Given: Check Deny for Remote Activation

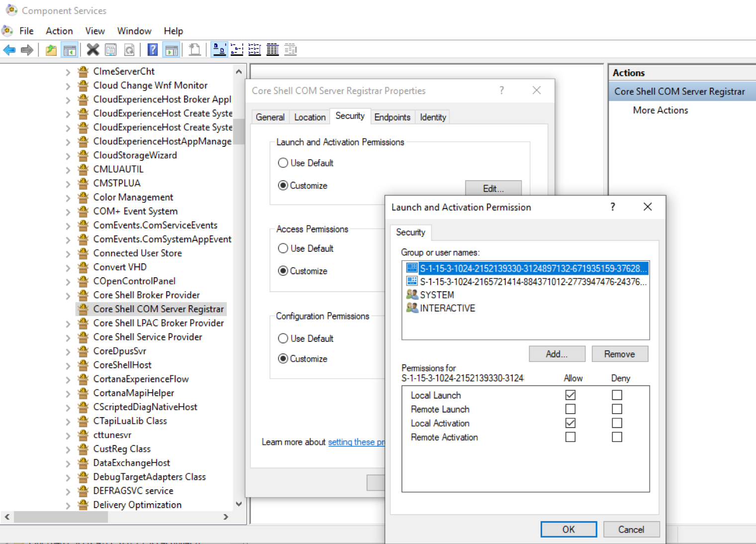Looking at the screenshot, I should pos(617,437).
